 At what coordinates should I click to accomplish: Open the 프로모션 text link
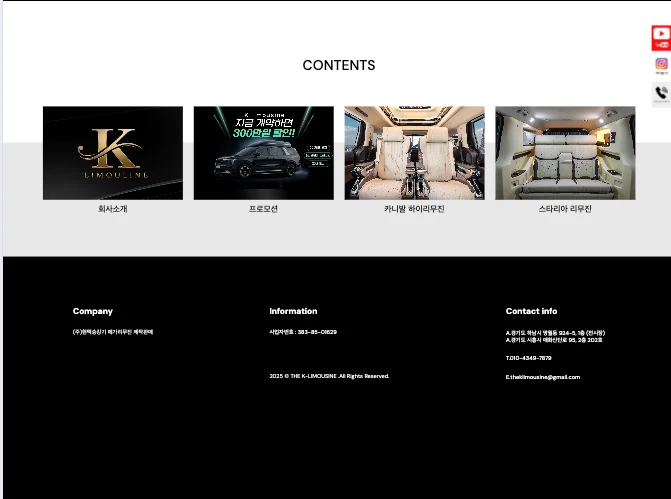click(263, 209)
